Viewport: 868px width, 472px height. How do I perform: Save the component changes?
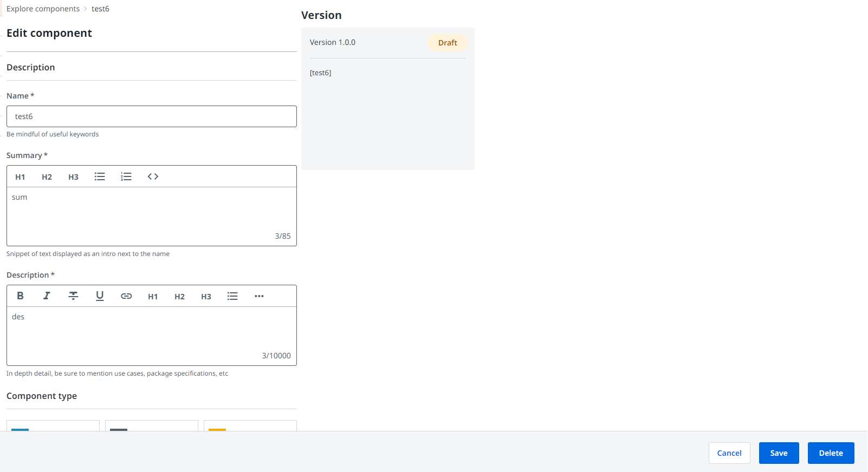pos(779,453)
